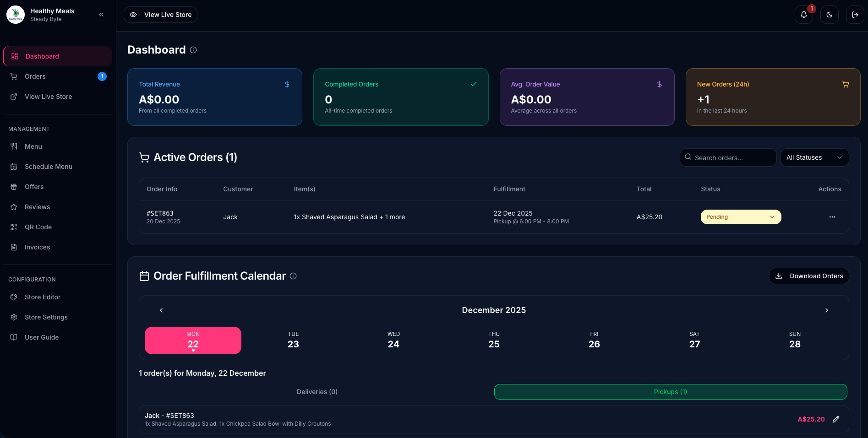Click the Search orders input field
This screenshot has width=868, height=438.
[x=728, y=157]
